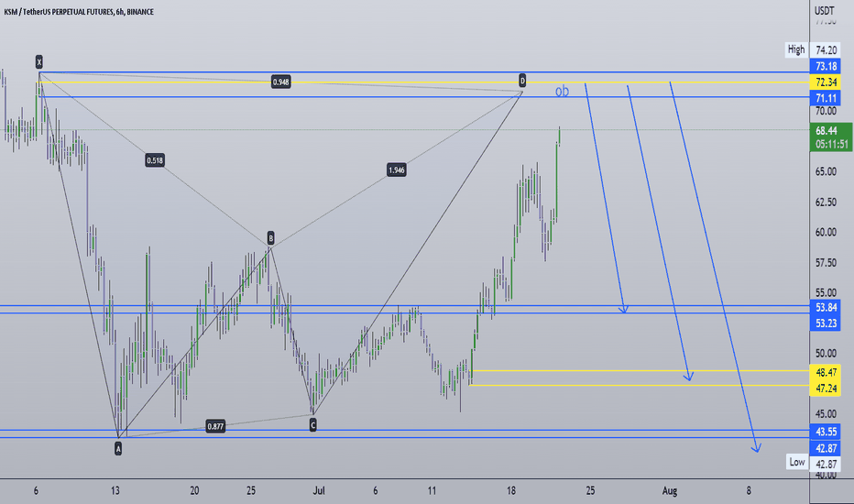Click the blue 53.84 price label
The image size is (854, 504).
826,307
